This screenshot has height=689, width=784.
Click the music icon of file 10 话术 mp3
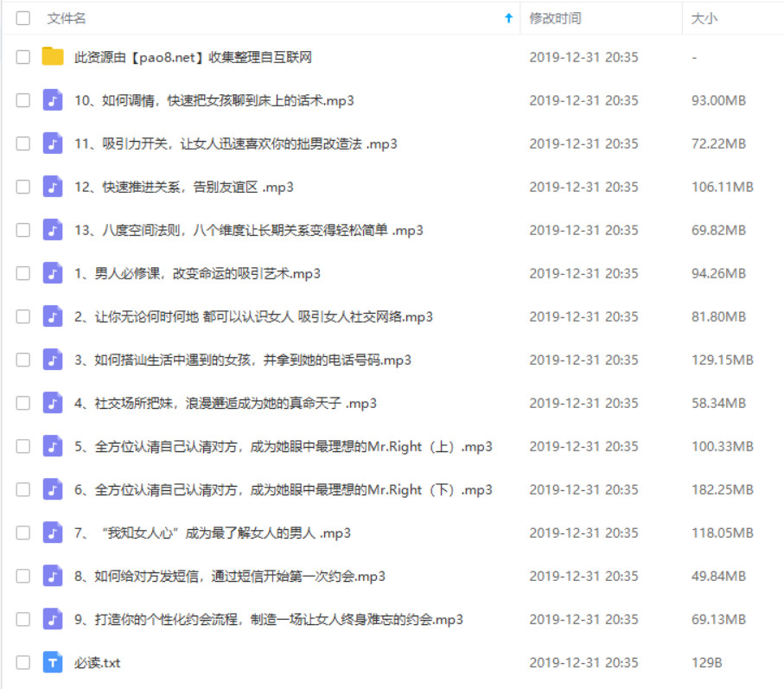52,99
